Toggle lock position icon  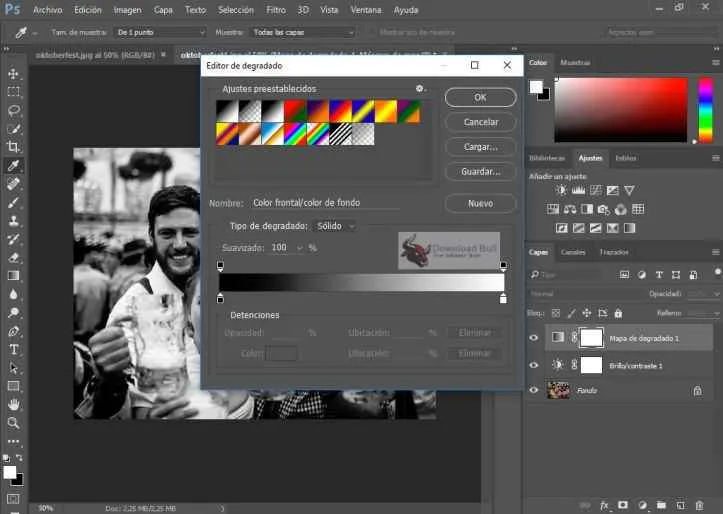587,313
